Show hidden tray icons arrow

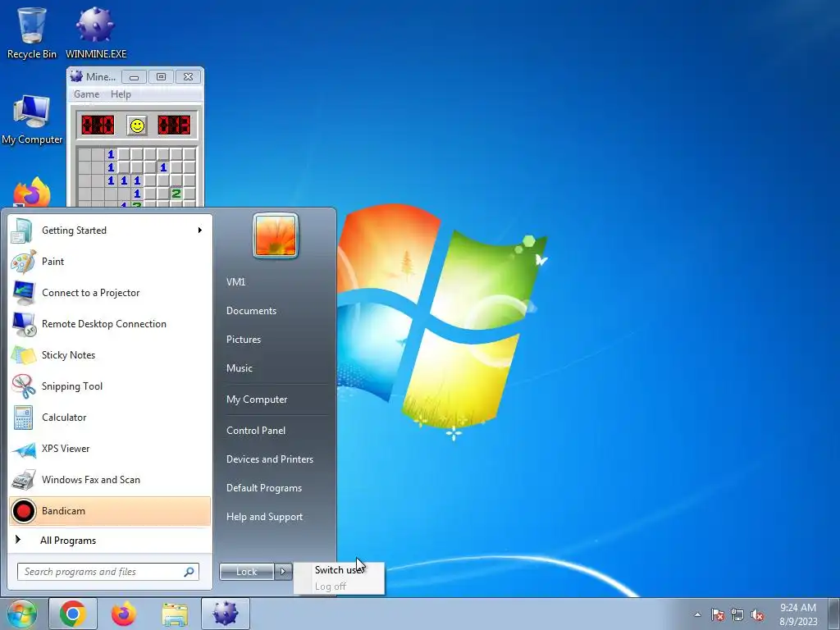[697, 614]
